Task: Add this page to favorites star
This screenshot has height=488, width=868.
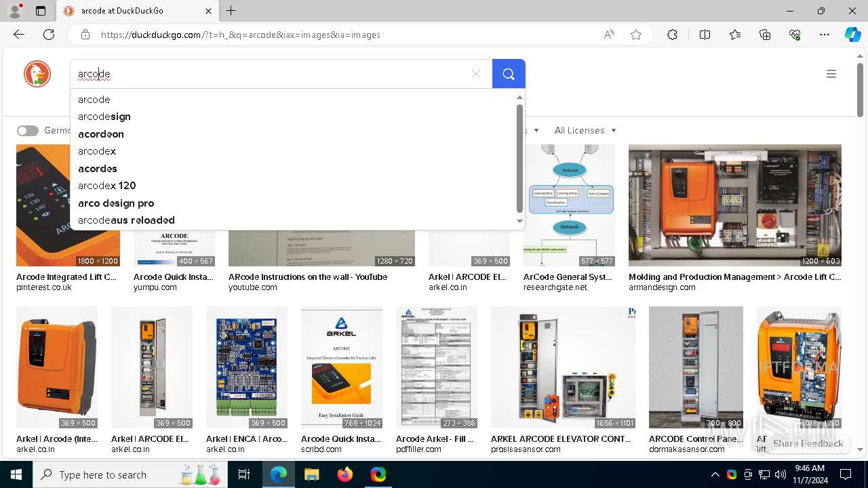Action: click(636, 35)
